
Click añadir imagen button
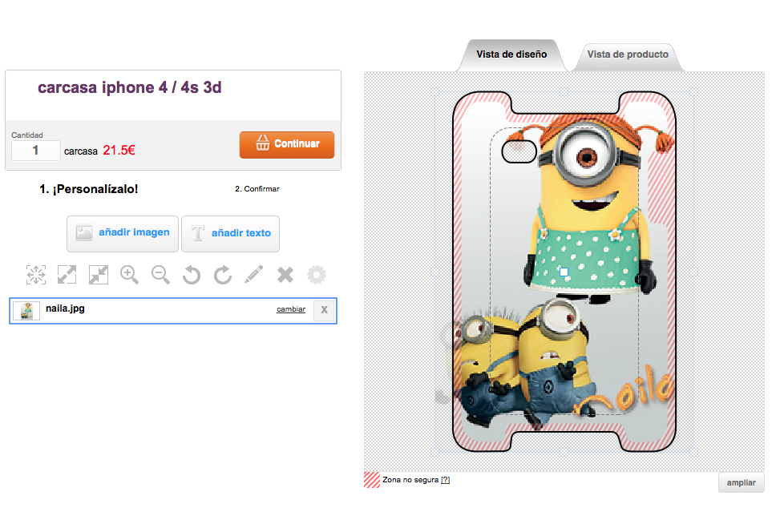[123, 234]
